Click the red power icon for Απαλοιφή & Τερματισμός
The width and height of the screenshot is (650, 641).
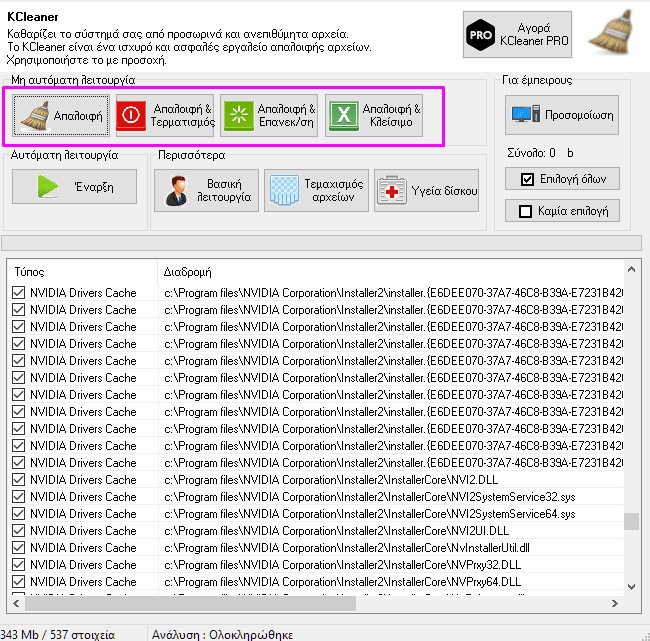click(131, 115)
